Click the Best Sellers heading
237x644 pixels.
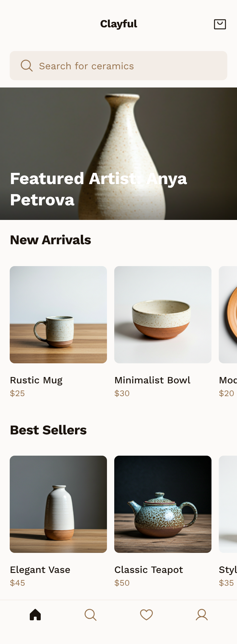pos(48,430)
